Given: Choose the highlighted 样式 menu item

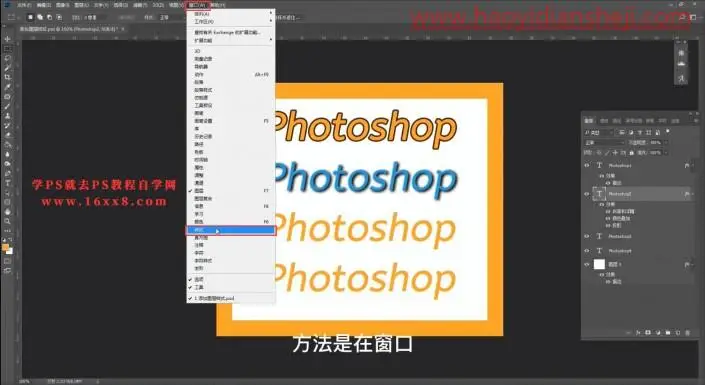Looking at the screenshot, I should pyautogui.click(x=231, y=230).
